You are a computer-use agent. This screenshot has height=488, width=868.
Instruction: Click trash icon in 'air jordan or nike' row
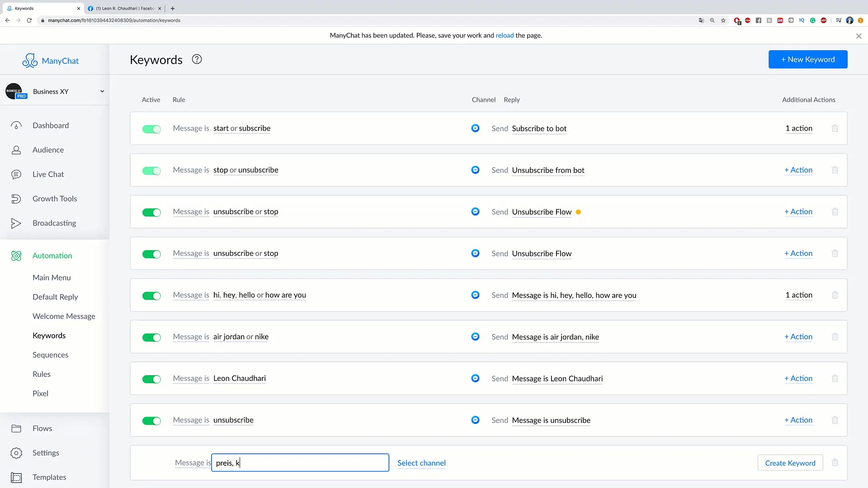point(835,337)
